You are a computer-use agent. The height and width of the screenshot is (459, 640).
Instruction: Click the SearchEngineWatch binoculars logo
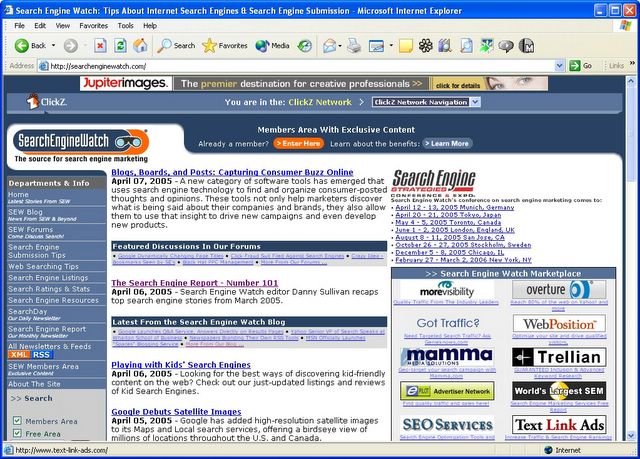81,142
